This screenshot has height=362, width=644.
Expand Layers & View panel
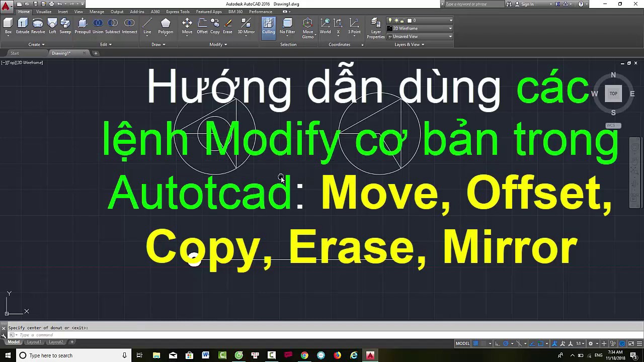tap(410, 44)
